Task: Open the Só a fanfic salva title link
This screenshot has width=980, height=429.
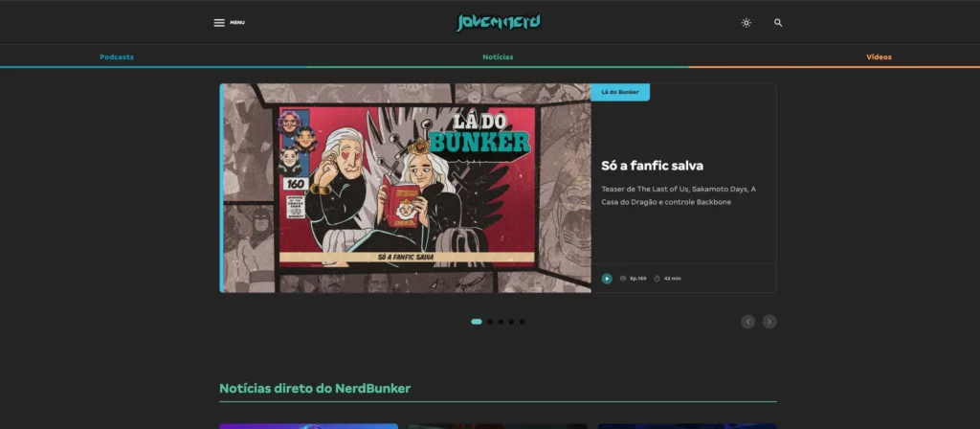Action: [652, 166]
